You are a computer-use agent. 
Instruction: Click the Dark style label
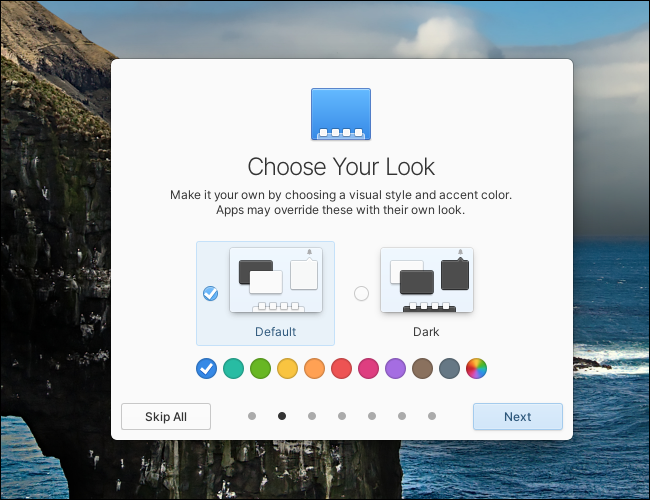[x=426, y=332]
